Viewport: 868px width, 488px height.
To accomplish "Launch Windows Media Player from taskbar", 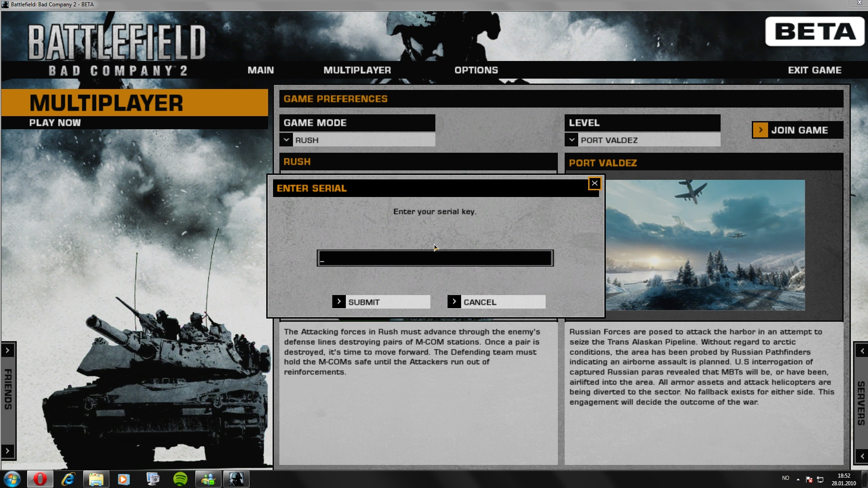I will [123, 479].
